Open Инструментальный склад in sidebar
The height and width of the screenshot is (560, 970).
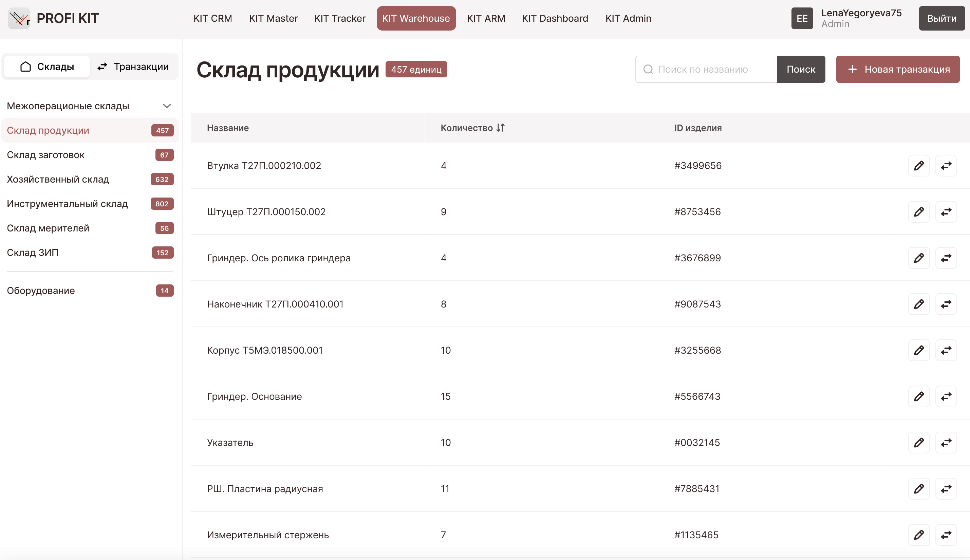click(67, 204)
